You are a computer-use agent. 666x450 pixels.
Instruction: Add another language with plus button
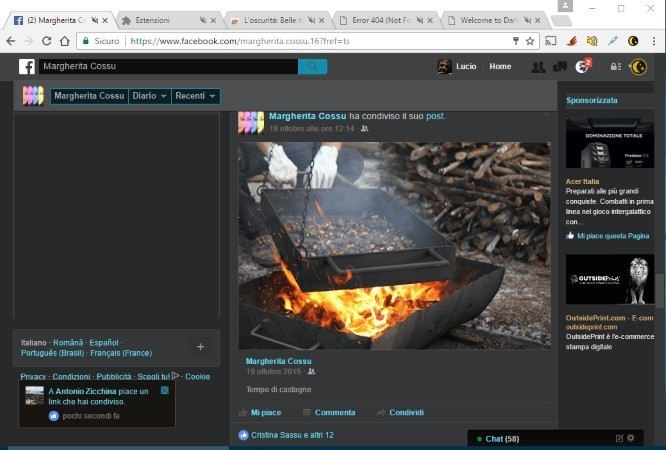tap(200, 347)
